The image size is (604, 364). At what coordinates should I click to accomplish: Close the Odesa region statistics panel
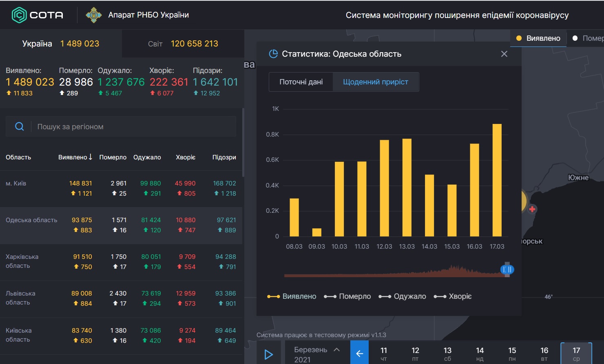[504, 54]
